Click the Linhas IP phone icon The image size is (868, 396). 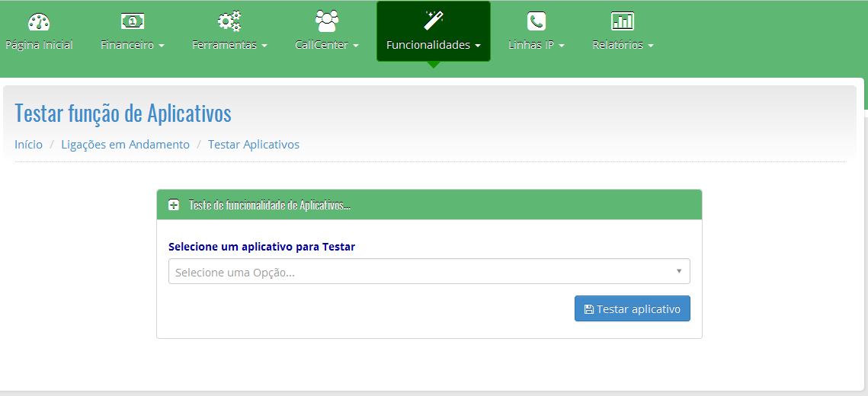536,21
